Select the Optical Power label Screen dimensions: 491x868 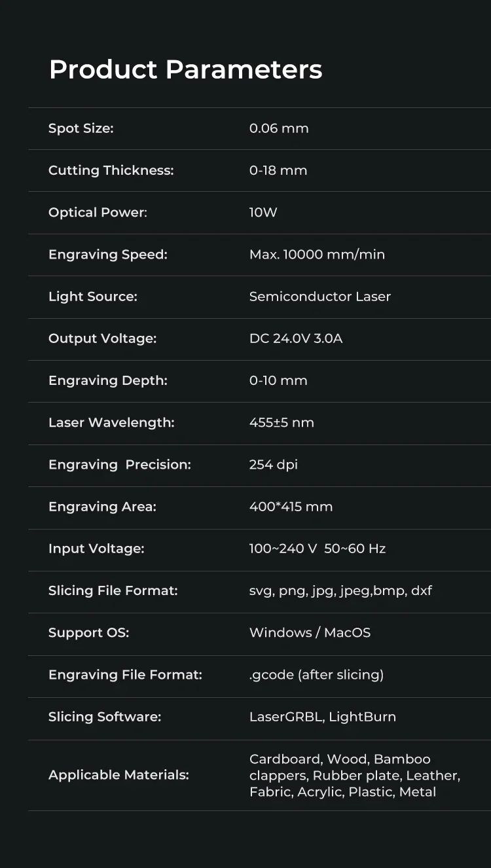[98, 213]
